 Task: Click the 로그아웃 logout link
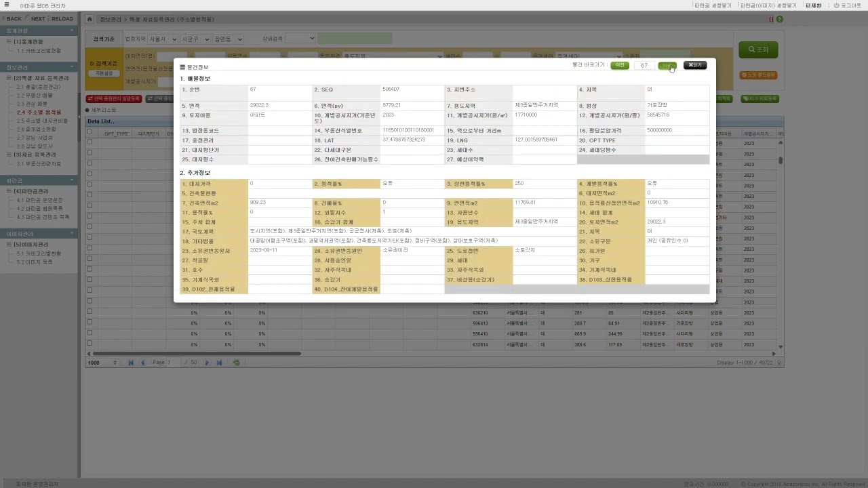tap(848, 5)
